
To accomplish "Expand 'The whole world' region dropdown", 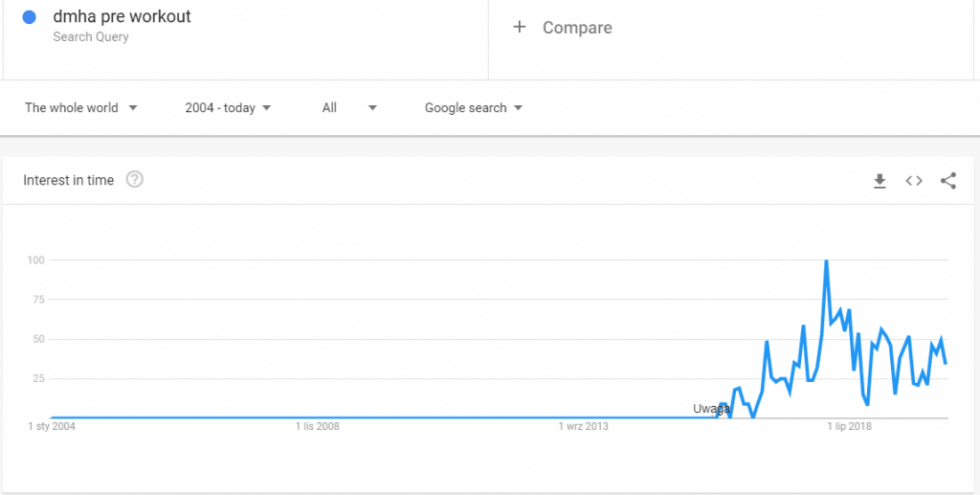I will pyautogui.click(x=81, y=108).
